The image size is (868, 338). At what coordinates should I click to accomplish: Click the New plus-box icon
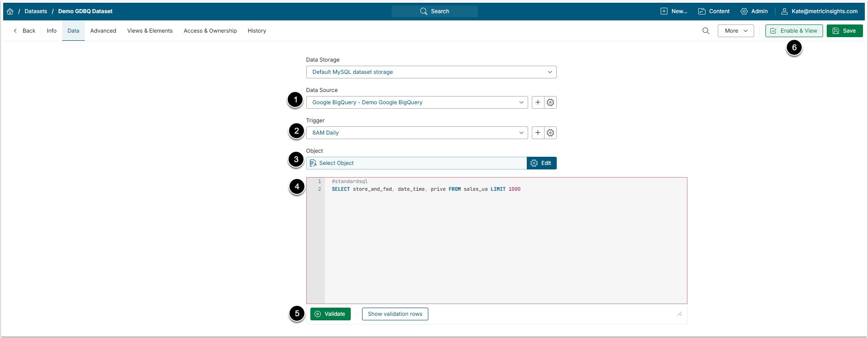pyautogui.click(x=664, y=11)
